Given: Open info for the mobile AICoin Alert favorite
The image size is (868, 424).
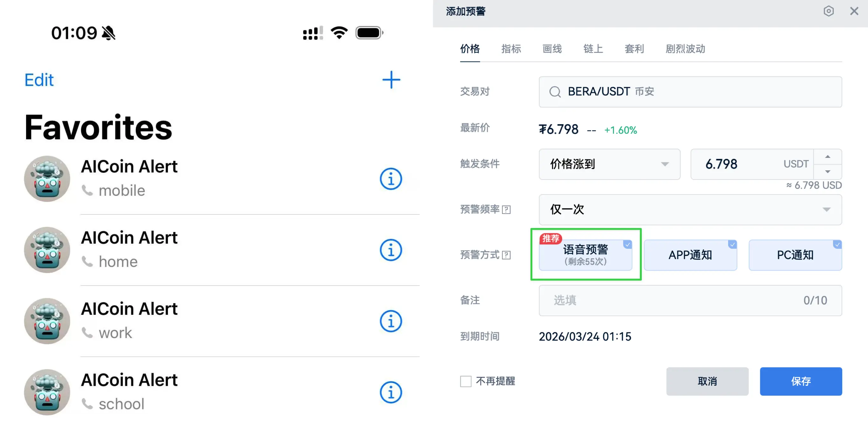Looking at the screenshot, I should pyautogui.click(x=390, y=179).
